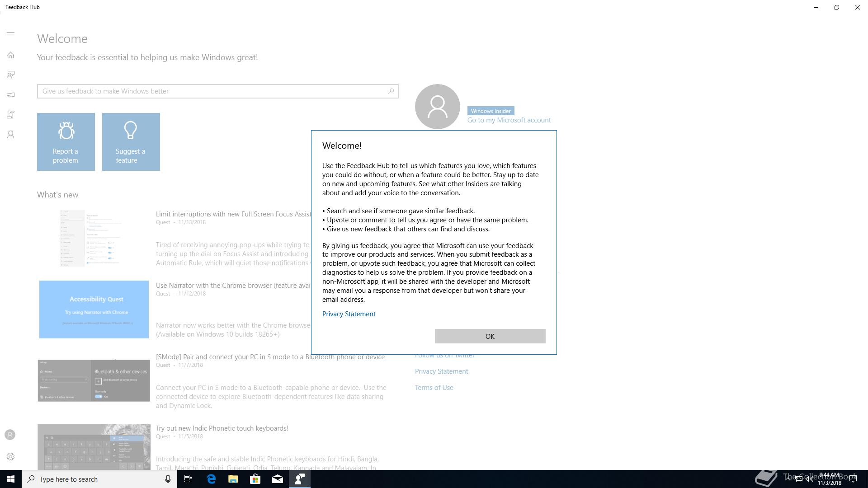Screen dimensions: 868x488
Task: Click the Report a problem tile
Action: 66,142
